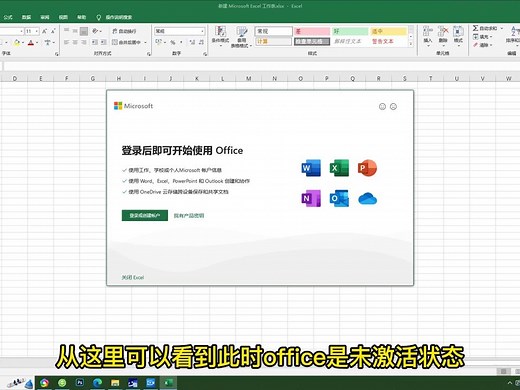
Task: Apply the Normal (常规) cell style
Action: tap(274, 31)
